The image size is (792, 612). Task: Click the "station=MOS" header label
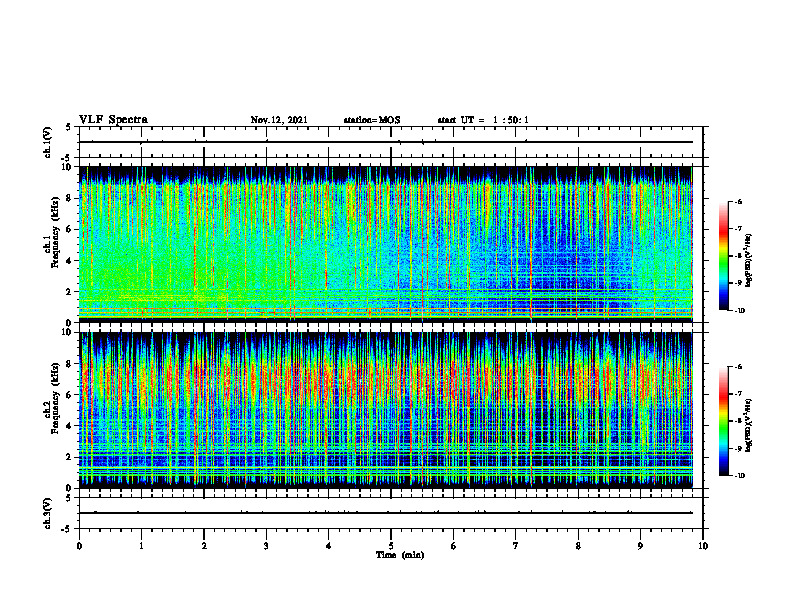tap(372, 120)
